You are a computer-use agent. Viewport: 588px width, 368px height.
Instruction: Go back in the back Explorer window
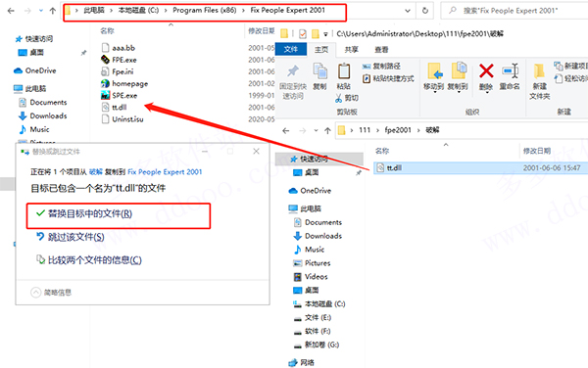pos(11,11)
